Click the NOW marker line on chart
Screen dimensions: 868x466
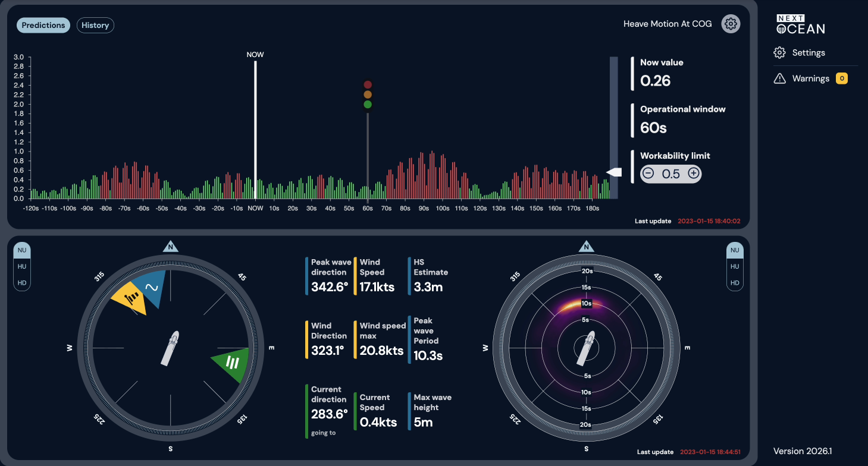tap(255, 130)
